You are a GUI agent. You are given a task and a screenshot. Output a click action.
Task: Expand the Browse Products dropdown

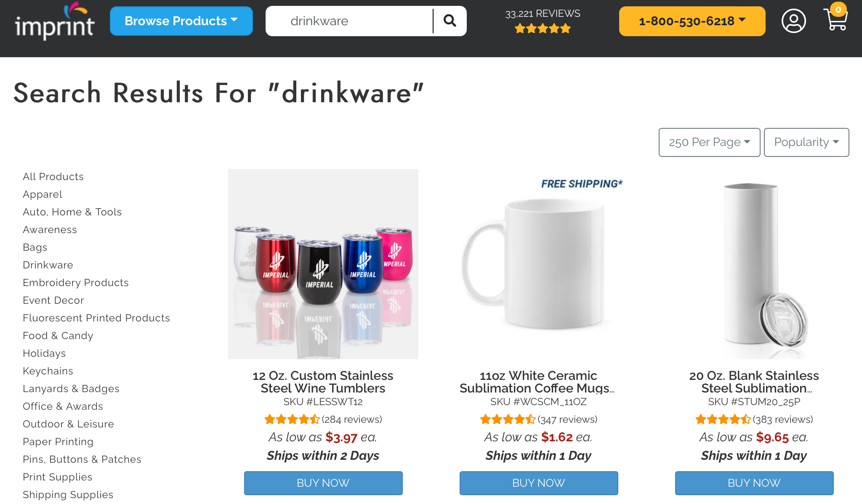181,21
